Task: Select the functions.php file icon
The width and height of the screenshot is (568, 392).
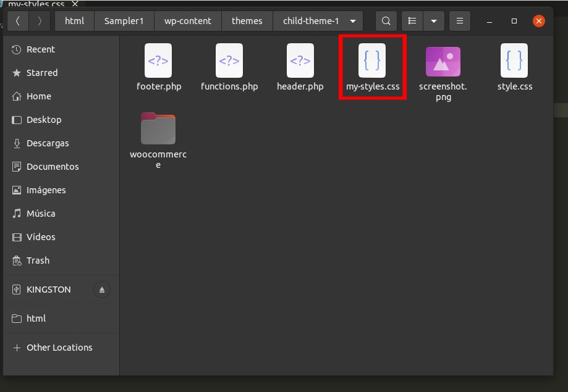Action: 229,60
